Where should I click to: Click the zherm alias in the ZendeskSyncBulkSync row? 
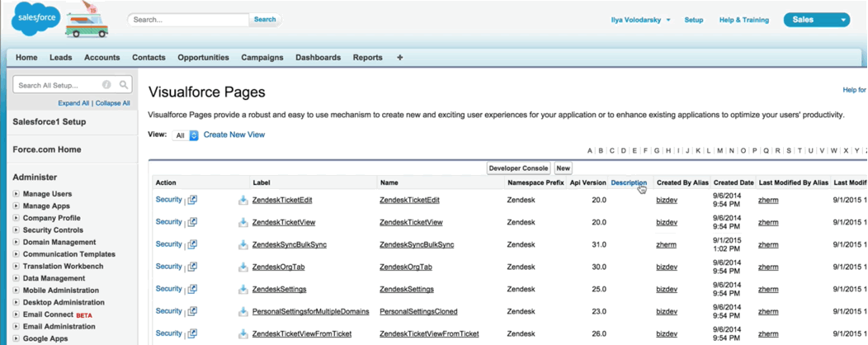(x=665, y=245)
